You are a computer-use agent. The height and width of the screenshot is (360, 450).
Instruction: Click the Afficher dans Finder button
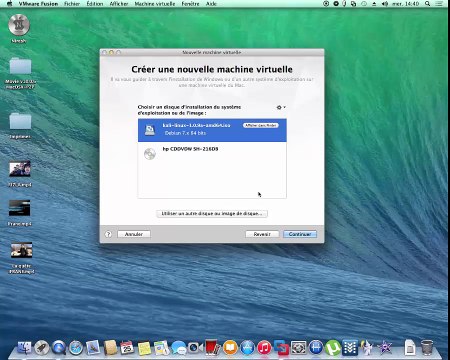(261, 125)
